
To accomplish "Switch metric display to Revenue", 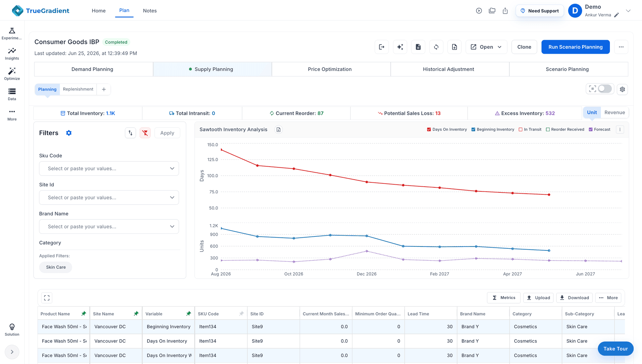I will pos(615,113).
